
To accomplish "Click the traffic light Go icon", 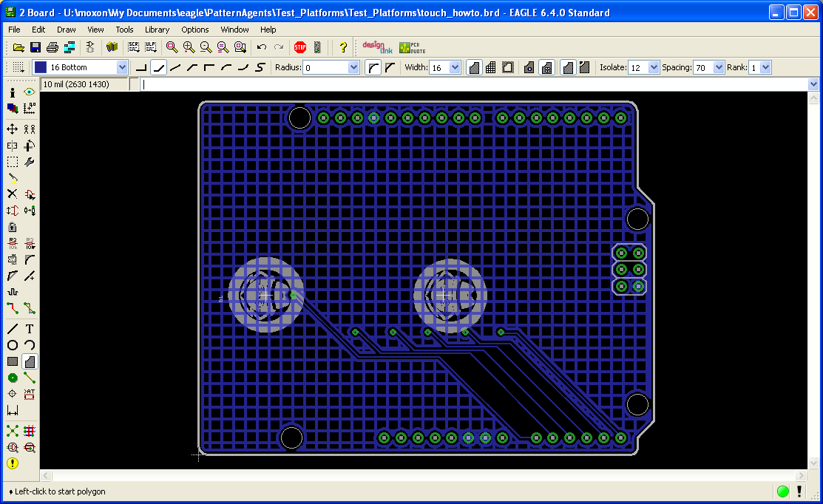I will point(317,48).
